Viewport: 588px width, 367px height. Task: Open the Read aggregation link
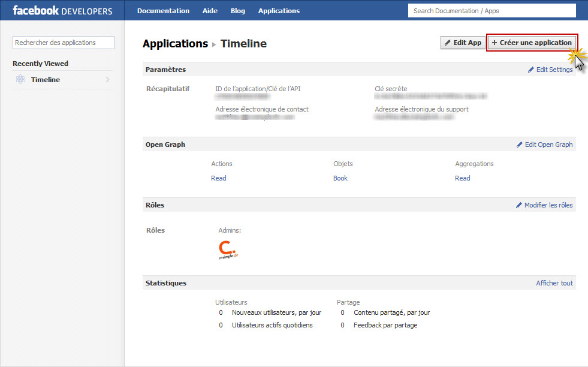462,178
